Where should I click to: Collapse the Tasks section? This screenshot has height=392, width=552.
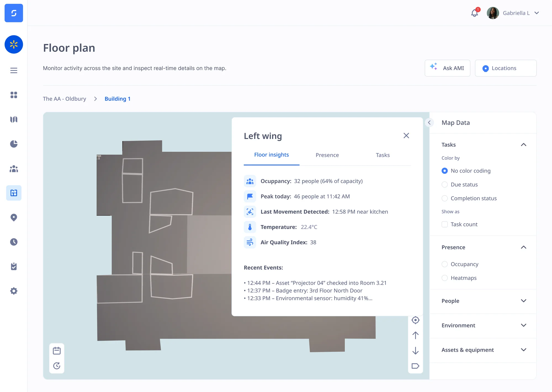[524, 145]
